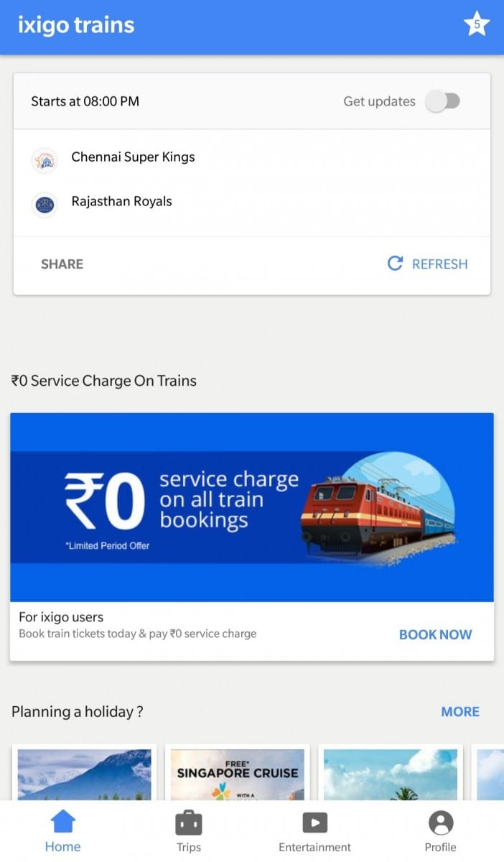
Task: Tap the star badge icon in header
Action: pos(477,25)
